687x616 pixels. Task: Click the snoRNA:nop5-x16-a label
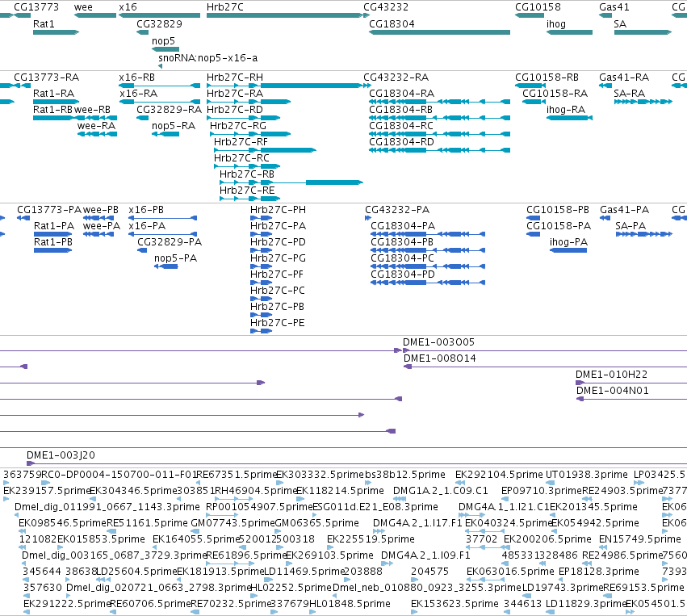(208, 58)
